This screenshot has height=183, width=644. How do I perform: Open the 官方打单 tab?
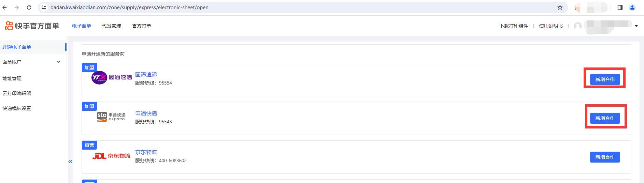(x=142, y=26)
